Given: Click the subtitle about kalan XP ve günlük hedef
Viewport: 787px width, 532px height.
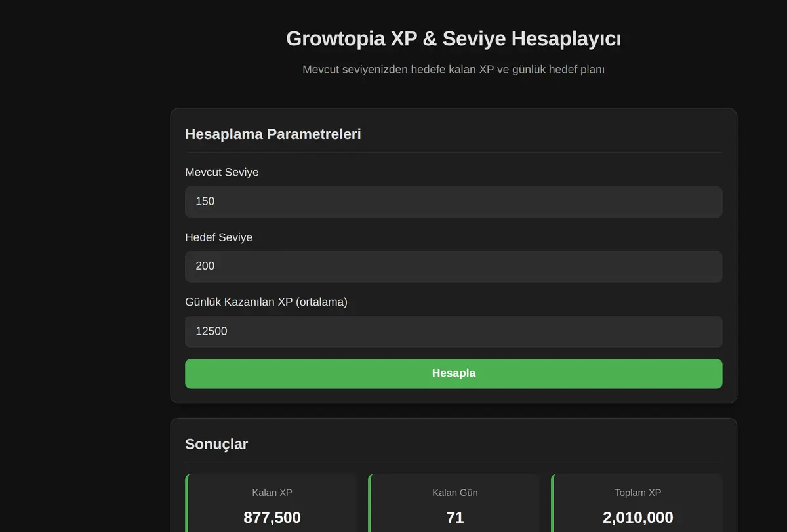Looking at the screenshot, I should (x=453, y=70).
